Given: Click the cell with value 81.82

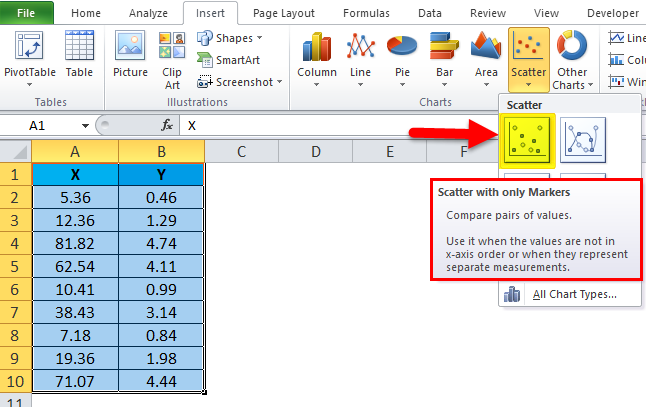Looking at the screenshot, I should click(x=75, y=243).
